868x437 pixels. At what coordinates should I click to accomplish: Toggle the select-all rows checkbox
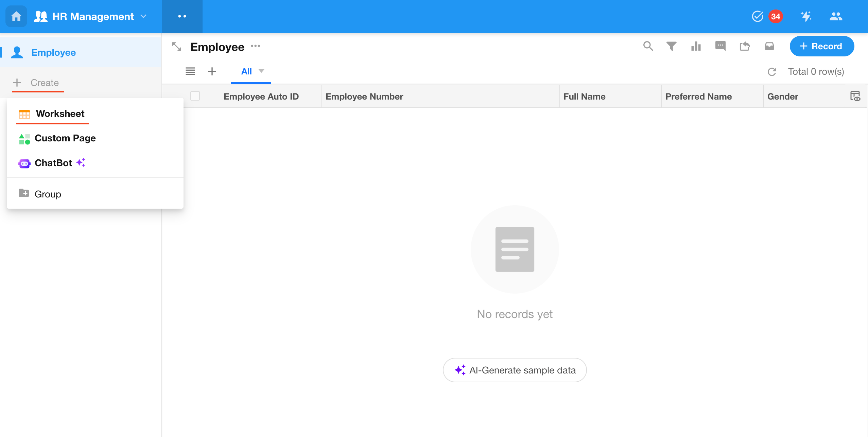pyautogui.click(x=195, y=96)
